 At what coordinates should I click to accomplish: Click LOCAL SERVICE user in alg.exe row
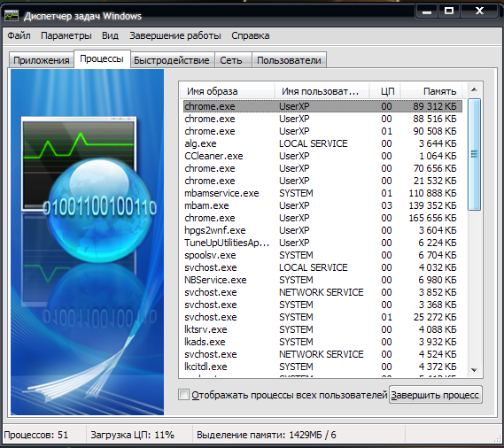313,143
